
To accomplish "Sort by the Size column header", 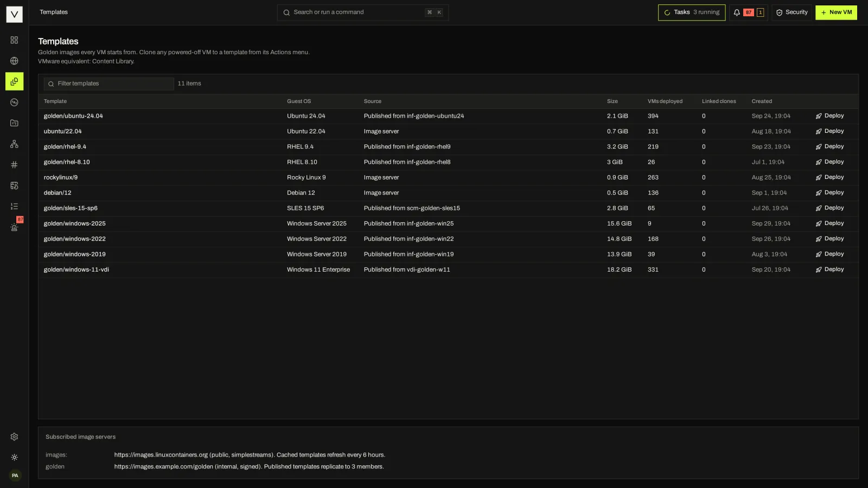I will [612, 101].
